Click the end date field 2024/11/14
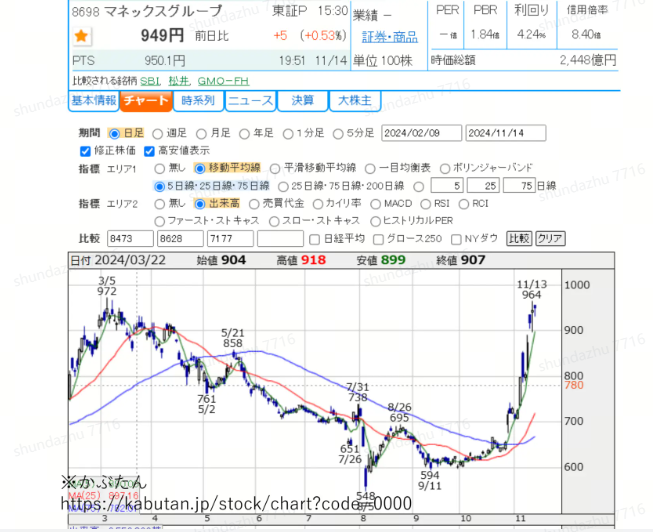This screenshot has height=532, width=653. (506, 133)
